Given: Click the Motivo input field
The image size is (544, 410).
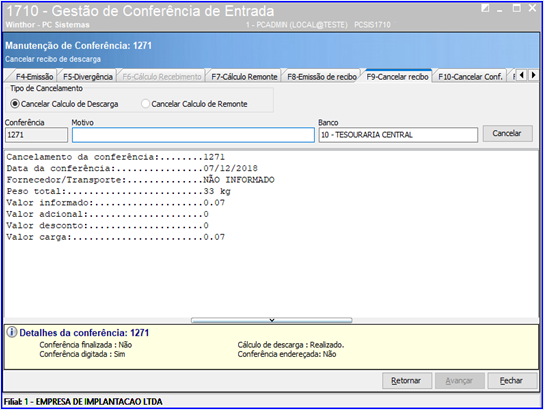Looking at the screenshot, I should [193, 135].
